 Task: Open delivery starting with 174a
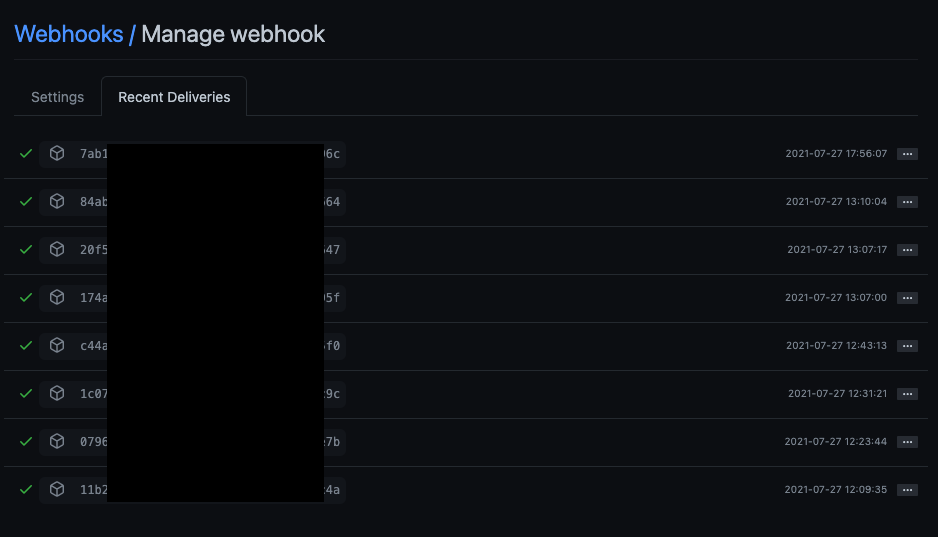(193, 298)
